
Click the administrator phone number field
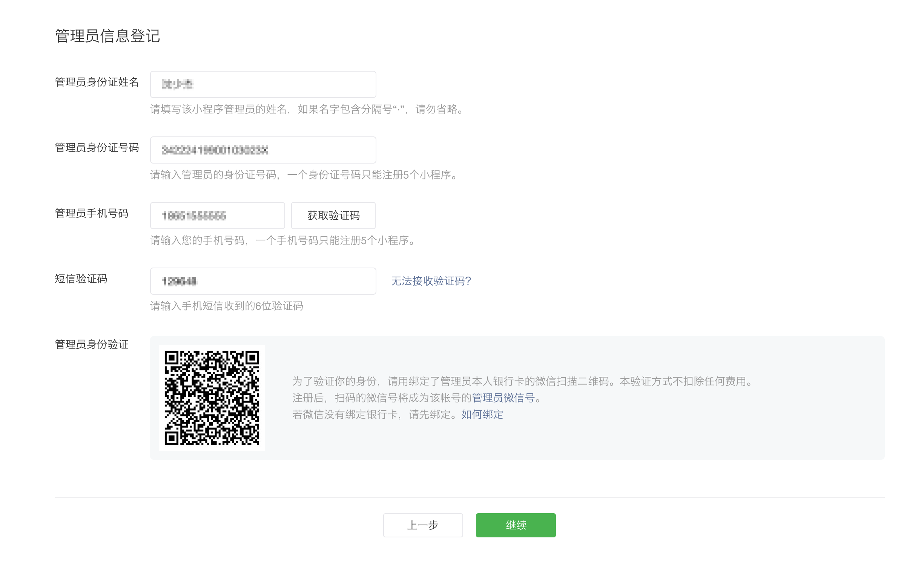[217, 216]
